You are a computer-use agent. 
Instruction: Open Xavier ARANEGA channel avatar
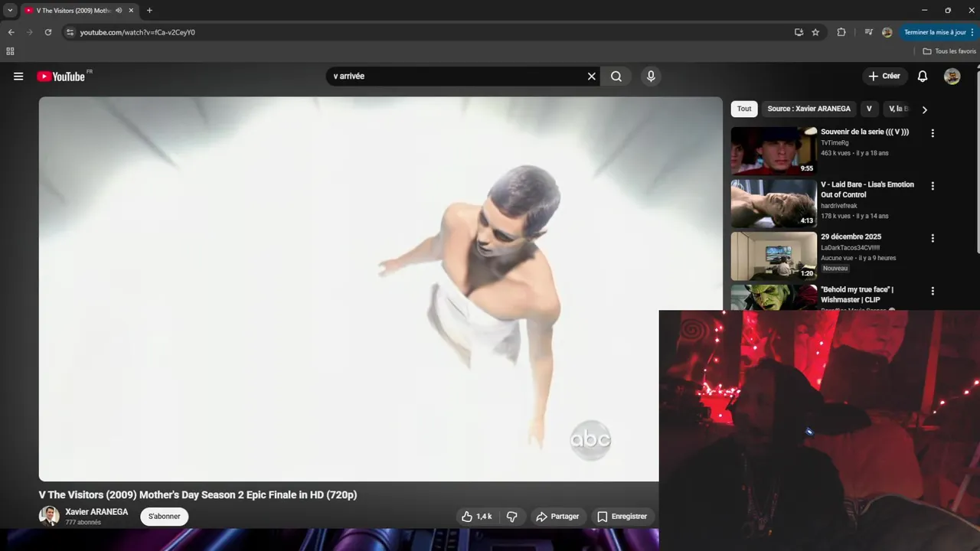49,516
